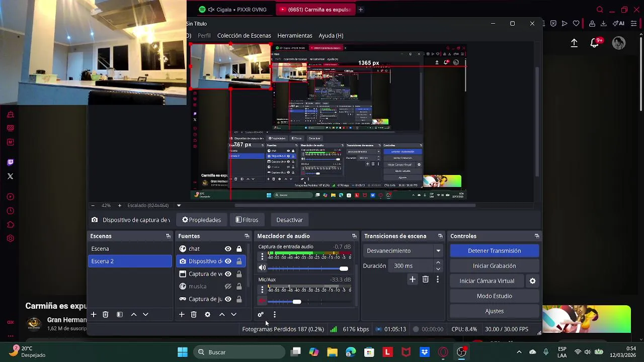Move selected source up in Fuentes

click(x=222, y=314)
